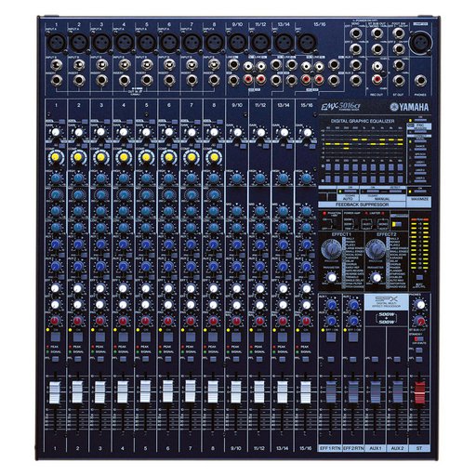
Task: Click the EFFECT 1 program selector dial
Action: (332, 249)
